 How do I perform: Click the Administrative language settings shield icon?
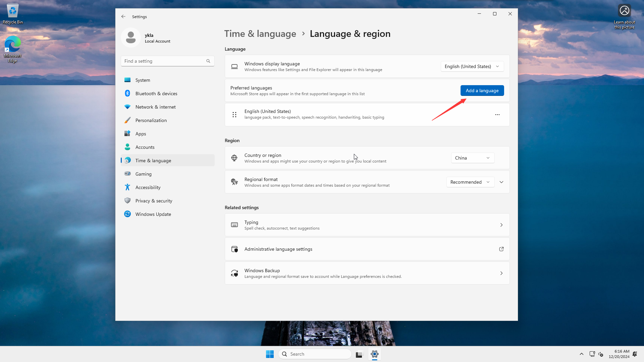pyautogui.click(x=234, y=249)
